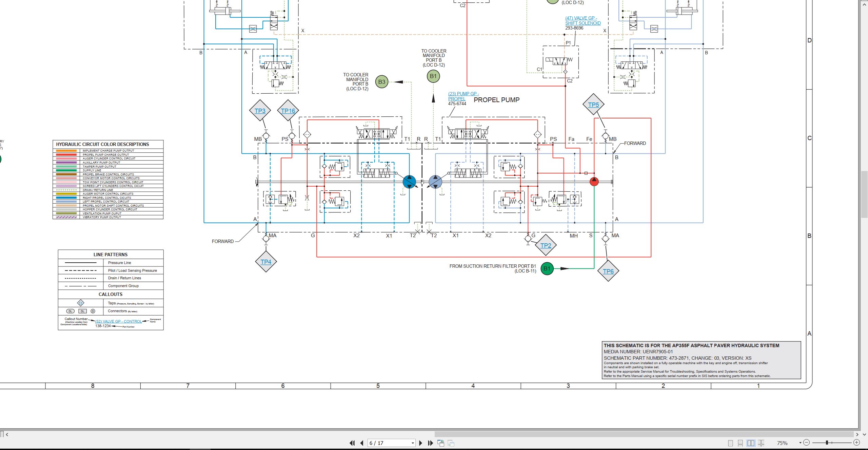Image resolution: width=868 pixels, height=450 pixels.
Task: Open the zoom percentage dropdown
Action: (x=800, y=443)
